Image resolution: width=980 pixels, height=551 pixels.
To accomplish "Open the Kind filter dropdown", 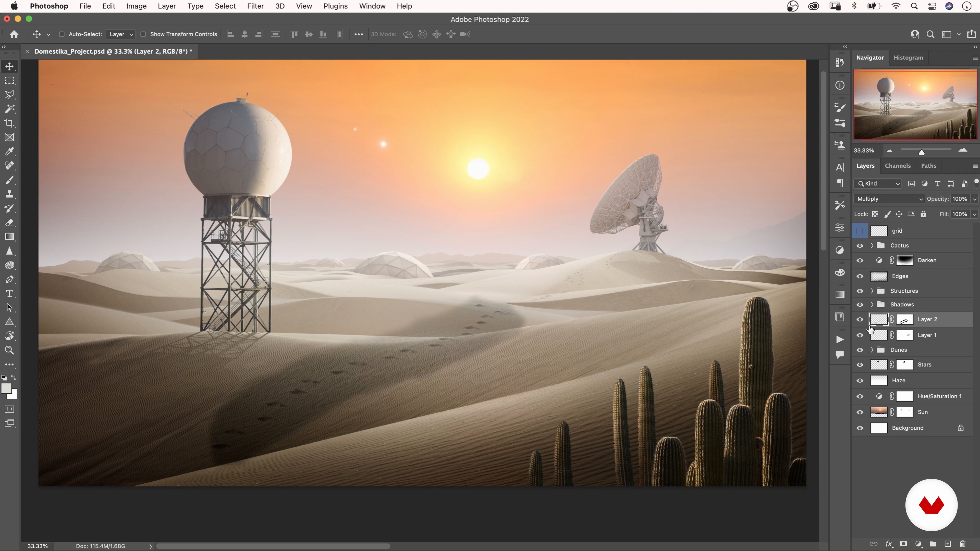I will pyautogui.click(x=878, y=184).
